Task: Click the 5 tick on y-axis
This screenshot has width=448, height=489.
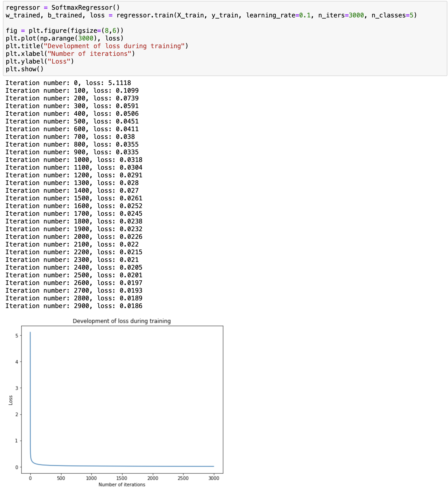Action: pos(17,336)
